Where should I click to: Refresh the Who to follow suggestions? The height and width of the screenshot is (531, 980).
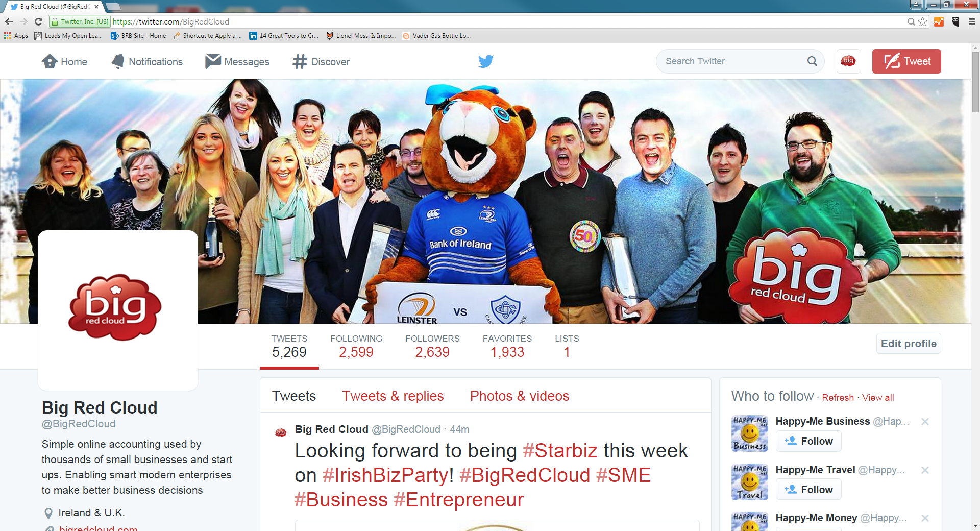(838, 398)
